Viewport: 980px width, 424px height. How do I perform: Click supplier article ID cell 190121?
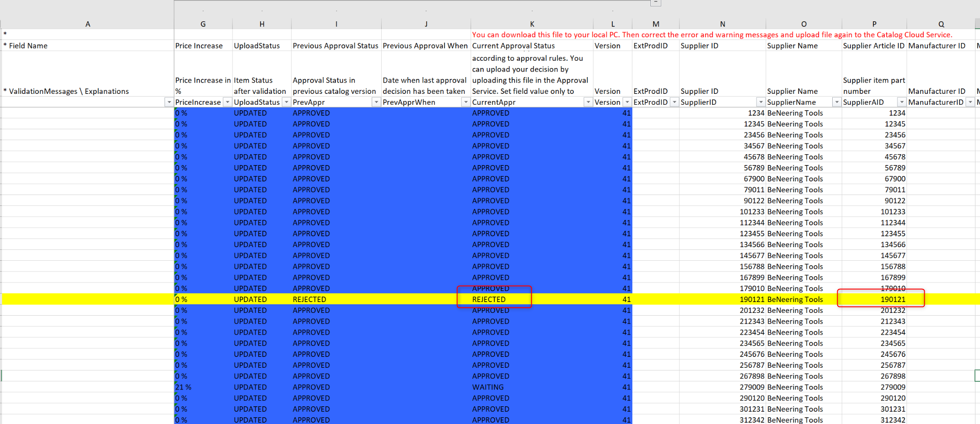point(892,299)
